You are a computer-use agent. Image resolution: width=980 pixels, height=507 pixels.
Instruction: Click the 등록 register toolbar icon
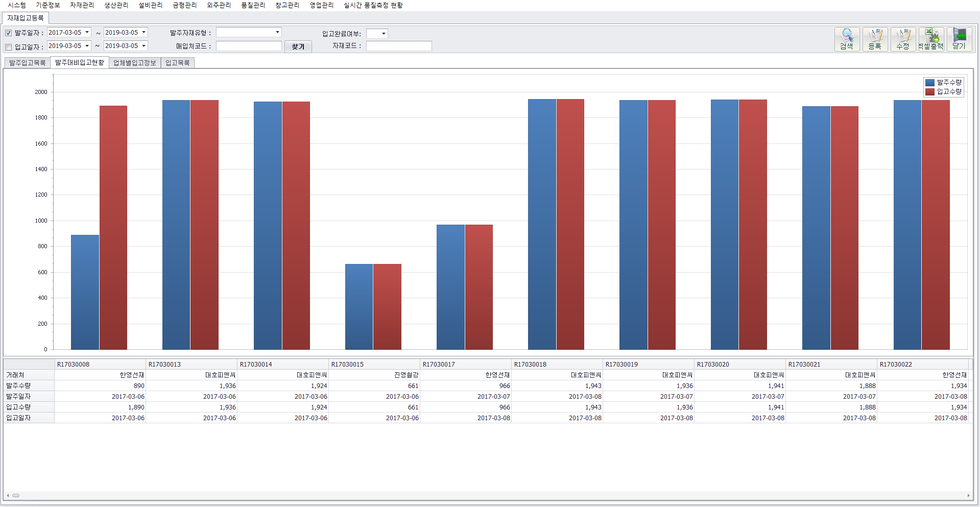(875, 39)
